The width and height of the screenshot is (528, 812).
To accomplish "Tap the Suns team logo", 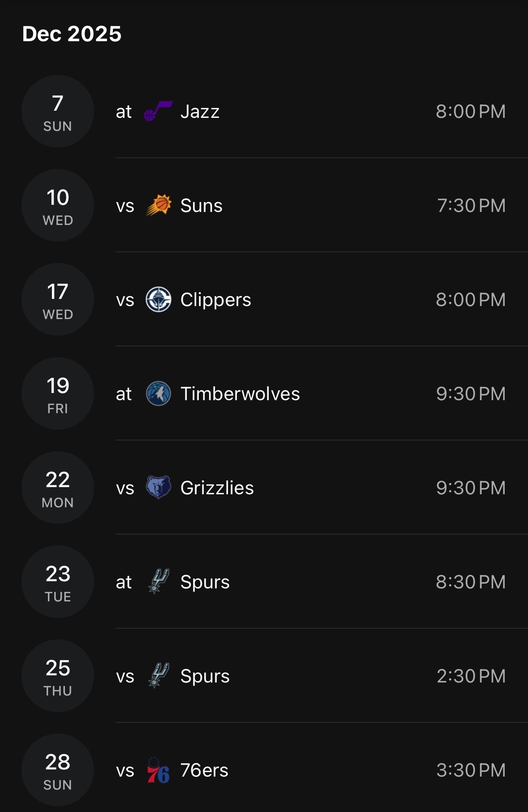I will coord(158,205).
